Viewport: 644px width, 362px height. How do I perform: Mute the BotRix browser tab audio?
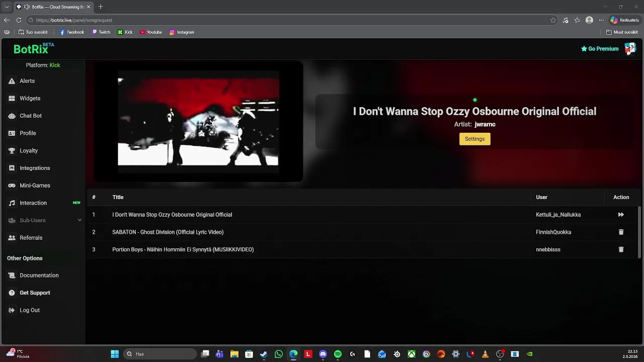tap(27, 7)
